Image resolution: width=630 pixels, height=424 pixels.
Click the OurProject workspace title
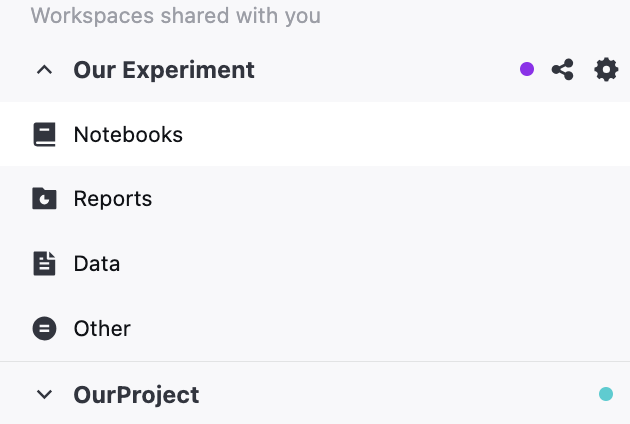(x=136, y=395)
